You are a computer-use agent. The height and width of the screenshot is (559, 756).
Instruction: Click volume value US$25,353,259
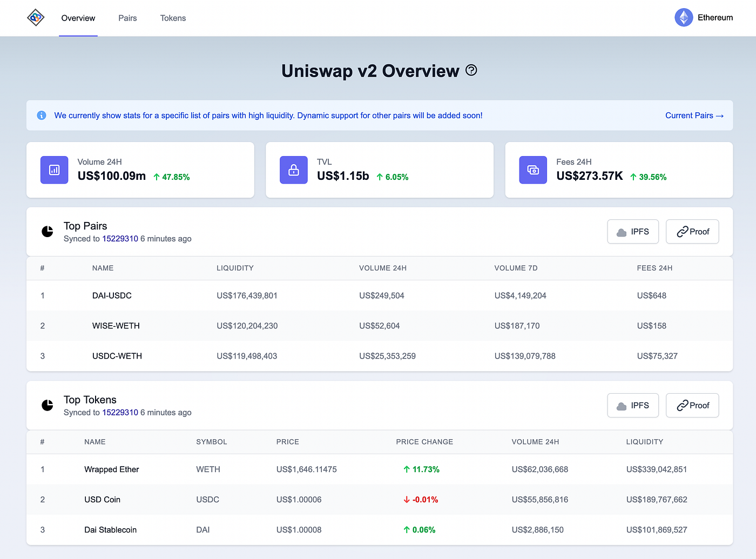point(387,356)
